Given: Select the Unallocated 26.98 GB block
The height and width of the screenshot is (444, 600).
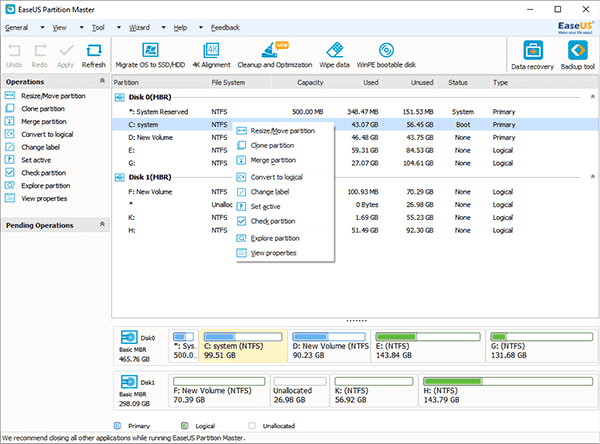Looking at the screenshot, I should pyautogui.click(x=300, y=390).
